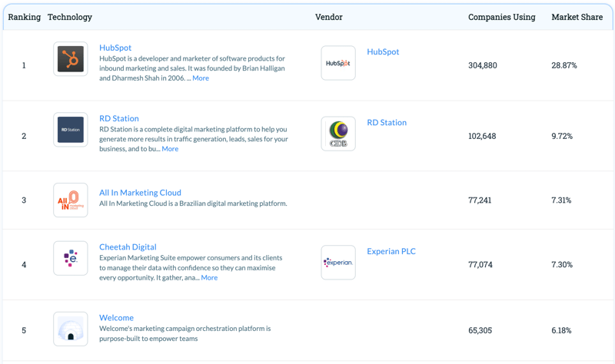The width and height of the screenshot is (615, 364).
Task: Open the HubSpot technology link
Action: [115, 48]
